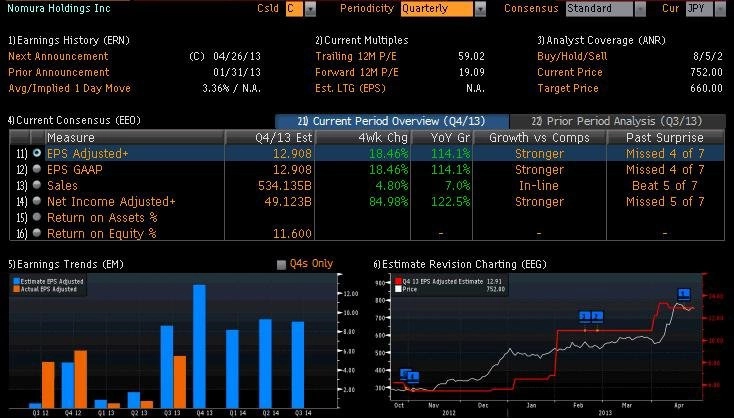Image resolution: width=734 pixels, height=418 pixels.
Task: Click the Q4 13 blue estimate bar
Action: coord(199,346)
